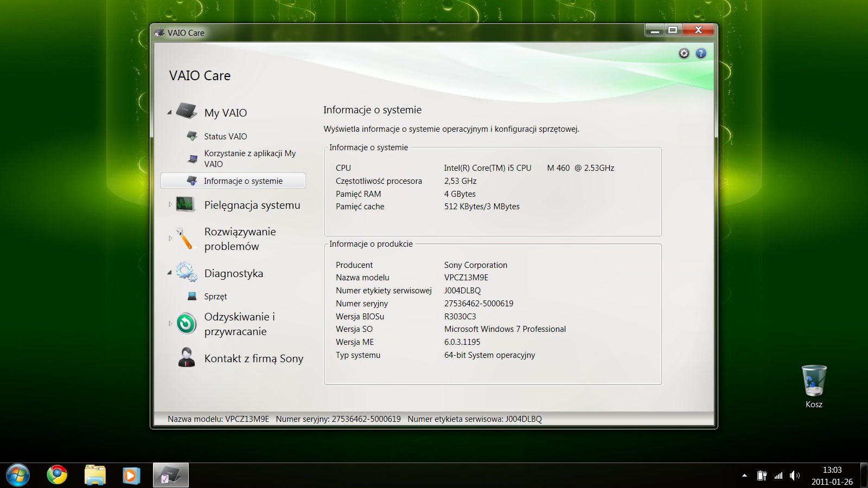Image resolution: width=868 pixels, height=488 pixels.
Task: Click the cache value 512 KBytes/3 MBytes
Action: tap(482, 207)
